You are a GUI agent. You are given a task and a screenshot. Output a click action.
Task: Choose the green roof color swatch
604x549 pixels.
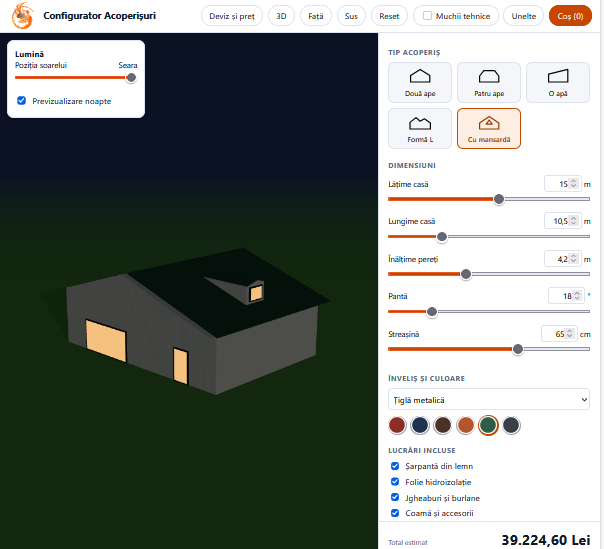[x=488, y=425]
